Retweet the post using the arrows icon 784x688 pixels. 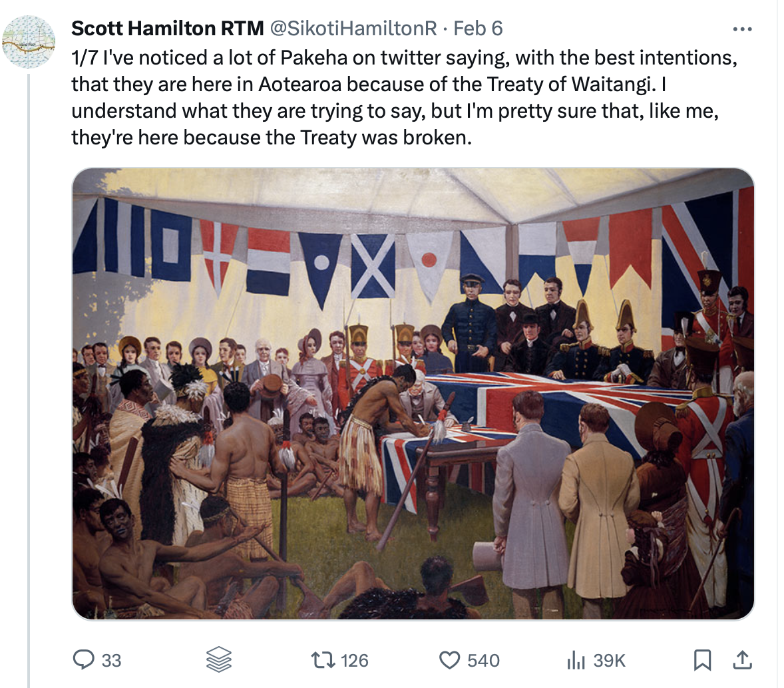(x=324, y=660)
